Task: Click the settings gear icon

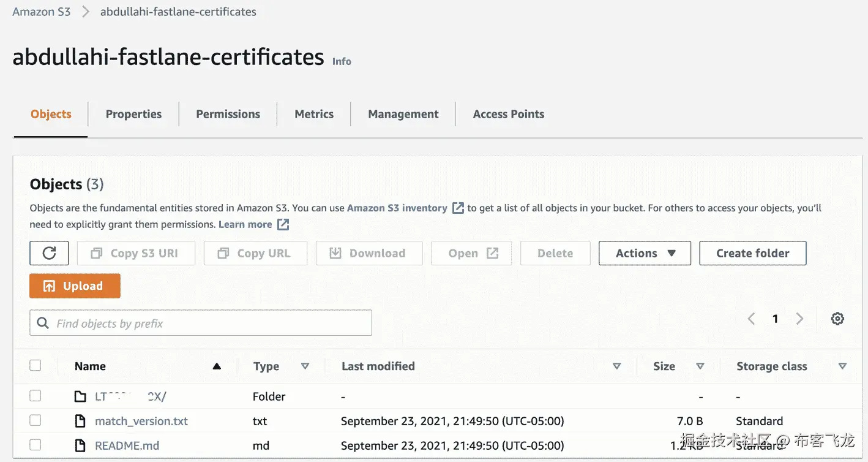Action: click(x=837, y=319)
